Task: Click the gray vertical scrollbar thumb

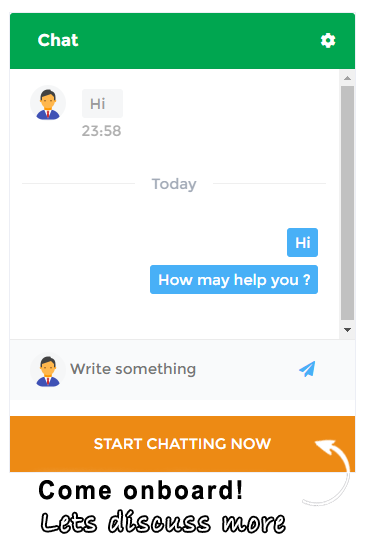Action: tap(347, 203)
